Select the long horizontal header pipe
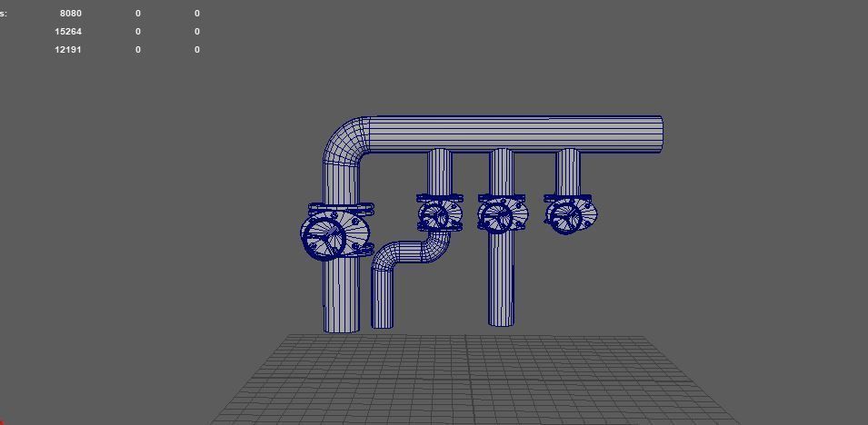 coord(514,133)
